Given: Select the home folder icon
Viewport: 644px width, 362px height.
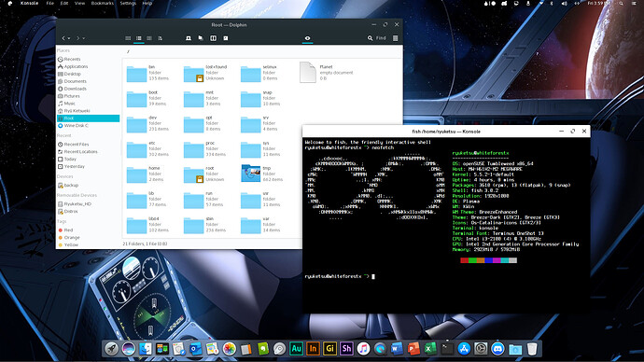Looking at the screenshot, I should click(x=136, y=174).
